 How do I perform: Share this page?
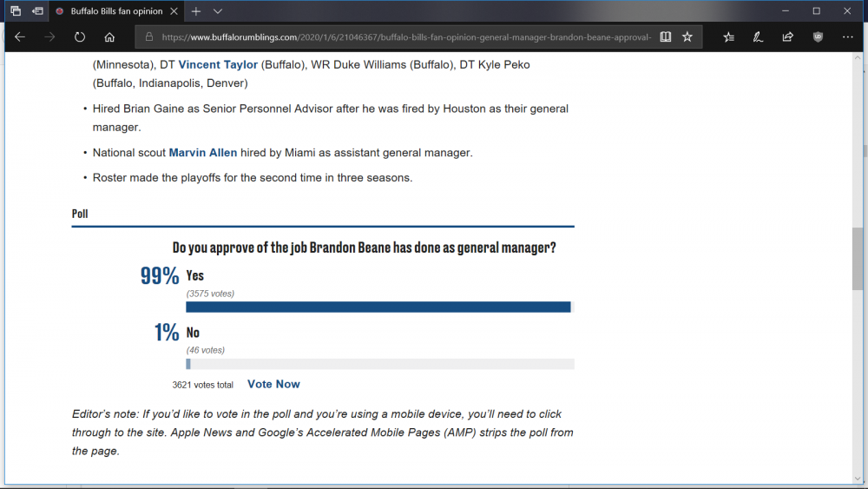[x=788, y=37]
